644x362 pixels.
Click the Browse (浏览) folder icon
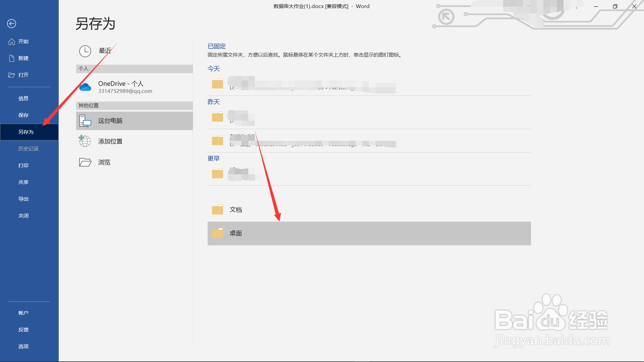pyautogui.click(x=85, y=162)
